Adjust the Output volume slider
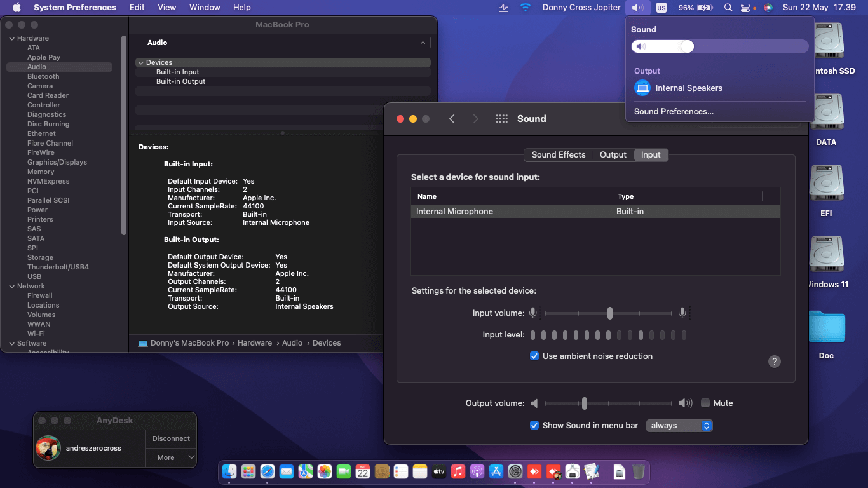This screenshot has height=488, width=868. 609,403
